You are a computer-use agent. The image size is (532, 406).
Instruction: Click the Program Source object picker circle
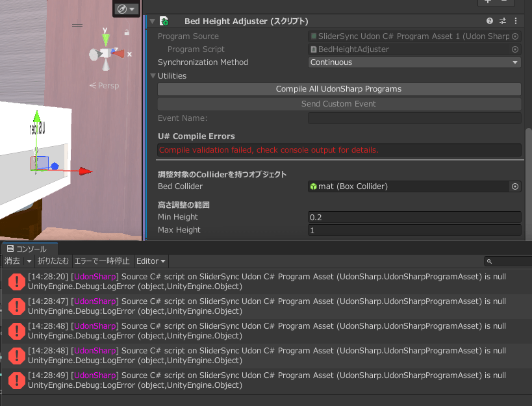(515, 36)
